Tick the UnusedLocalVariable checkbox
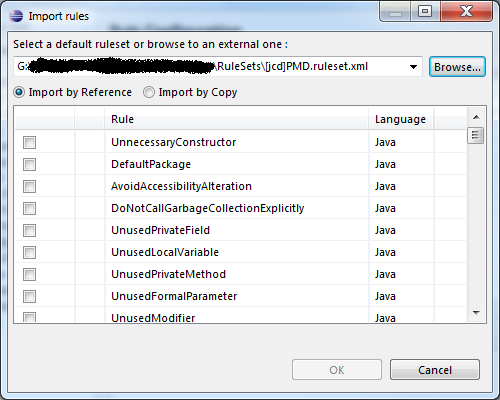This screenshot has width=500, height=400. tap(29, 252)
